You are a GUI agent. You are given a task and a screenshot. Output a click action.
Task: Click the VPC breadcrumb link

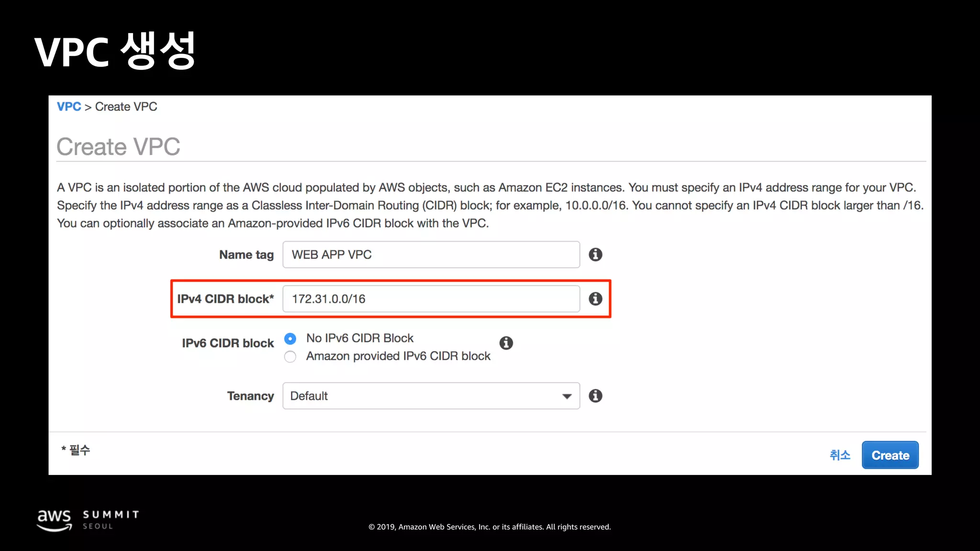[69, 107]
